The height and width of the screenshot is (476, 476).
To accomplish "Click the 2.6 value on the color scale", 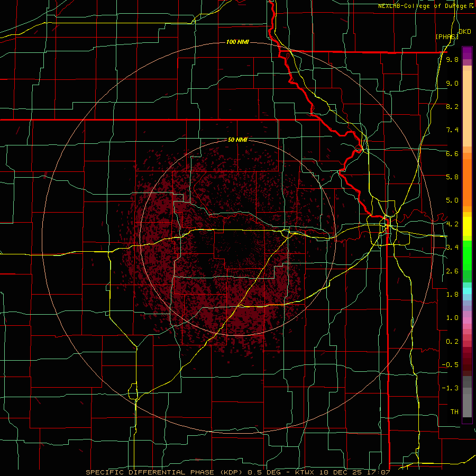I will tap(452, 271).
